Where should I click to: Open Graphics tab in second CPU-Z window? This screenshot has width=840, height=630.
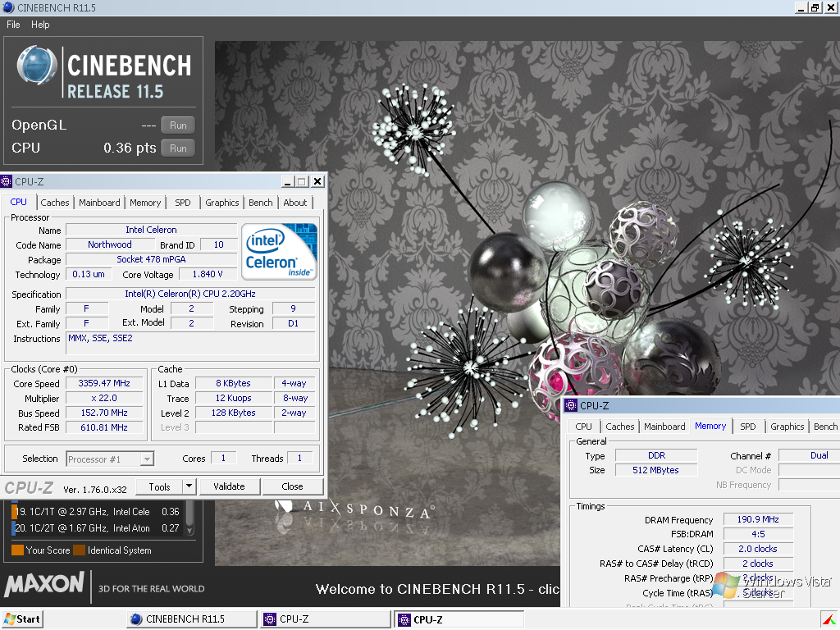[787, 427]
